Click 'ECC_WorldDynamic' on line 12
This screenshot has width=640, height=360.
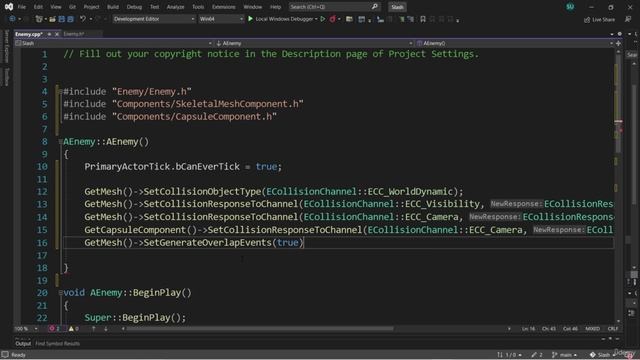click(x=410, y=191)
